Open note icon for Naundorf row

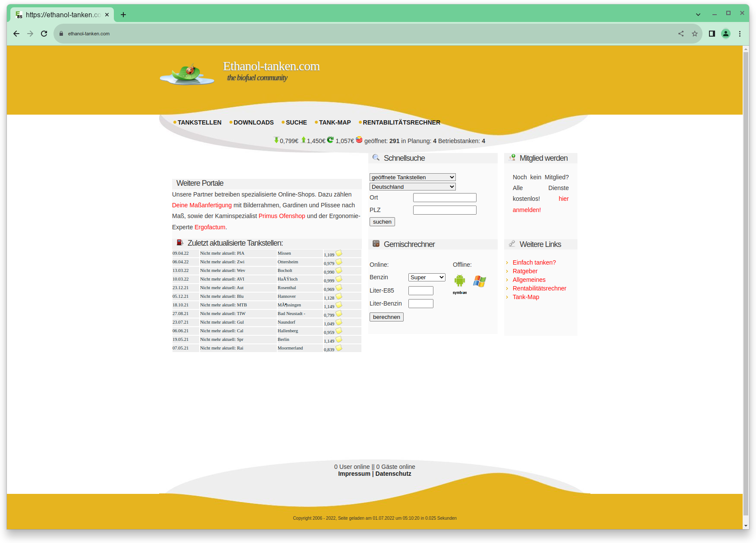click(339, 322)
